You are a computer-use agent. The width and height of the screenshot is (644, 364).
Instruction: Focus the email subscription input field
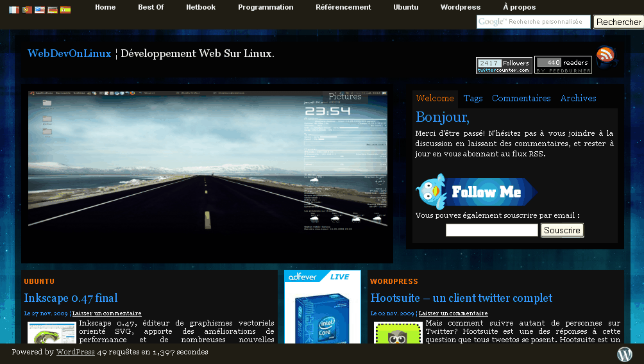point(491,230)
